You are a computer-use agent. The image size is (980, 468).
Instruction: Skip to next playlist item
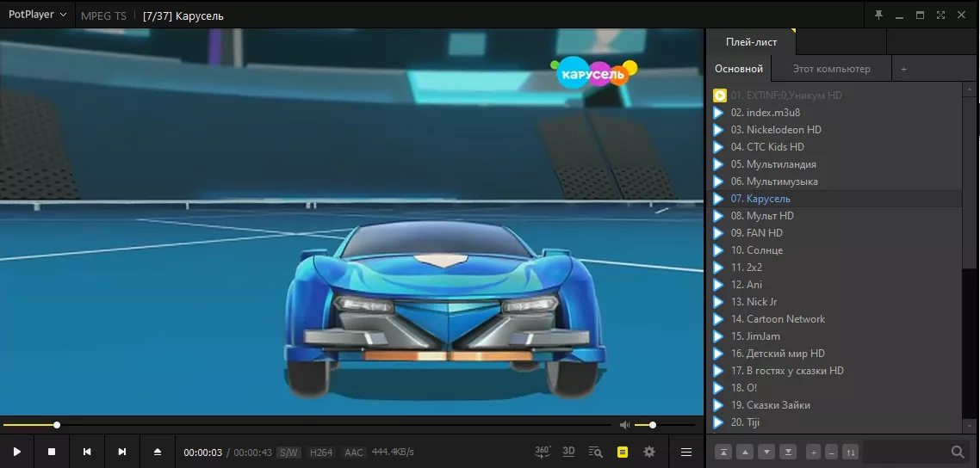pos(122,452)
